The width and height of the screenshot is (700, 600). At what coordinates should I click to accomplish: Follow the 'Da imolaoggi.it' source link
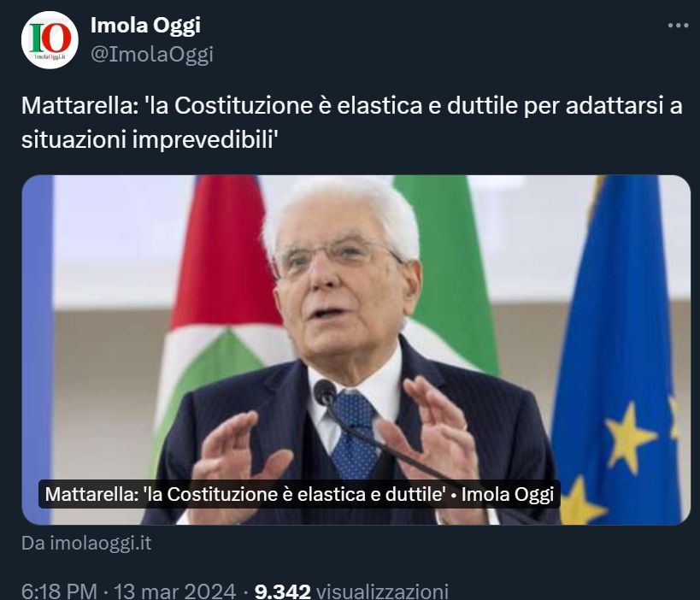(x=86, y=544)
